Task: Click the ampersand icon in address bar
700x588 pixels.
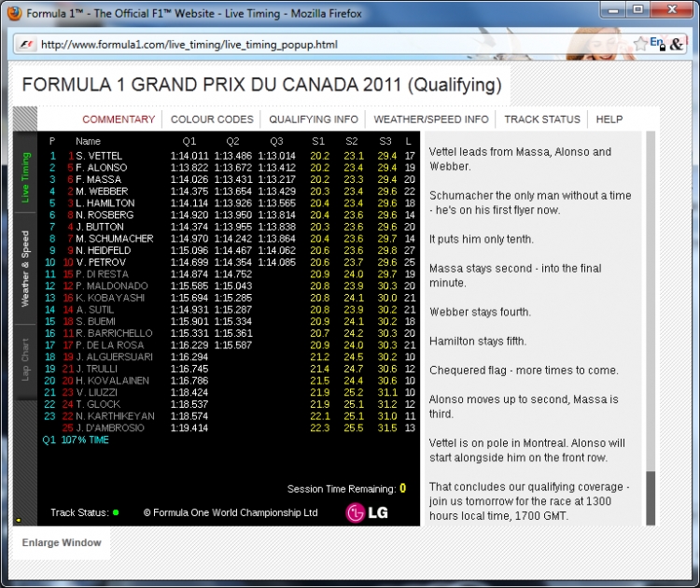Action: pyautogui.click(x=677, y=44)
